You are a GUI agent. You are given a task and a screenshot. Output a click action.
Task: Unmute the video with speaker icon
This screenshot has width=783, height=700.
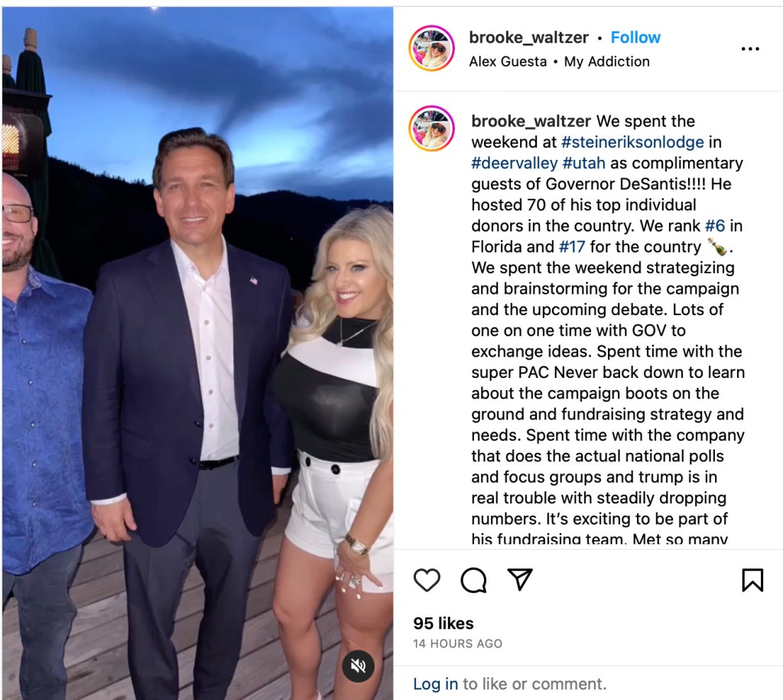point(358,666)
